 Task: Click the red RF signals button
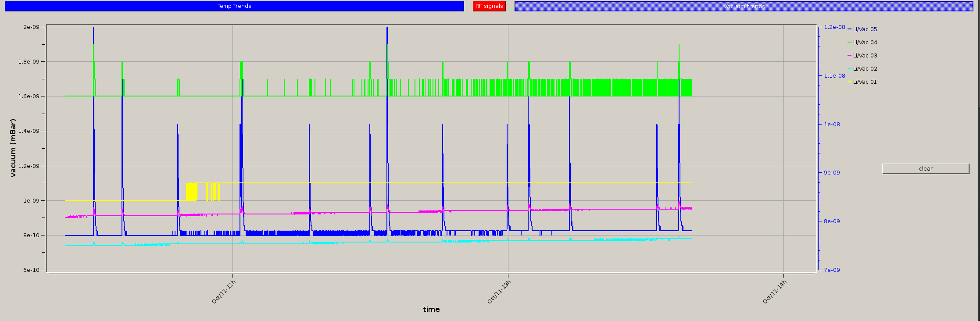489,6
